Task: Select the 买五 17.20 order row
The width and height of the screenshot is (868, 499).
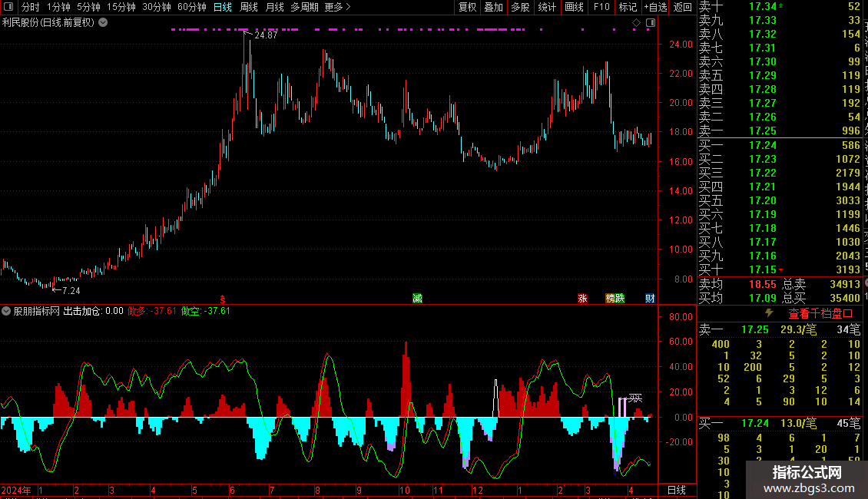Action: pyautogui.click(x=780, y=200)
